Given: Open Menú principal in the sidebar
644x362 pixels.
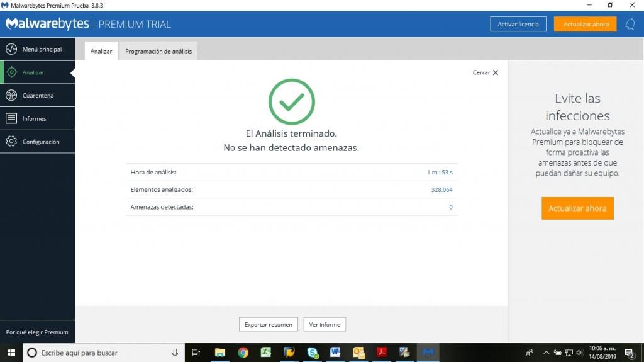Looking at the screenshot, I should tap(37, 49).
